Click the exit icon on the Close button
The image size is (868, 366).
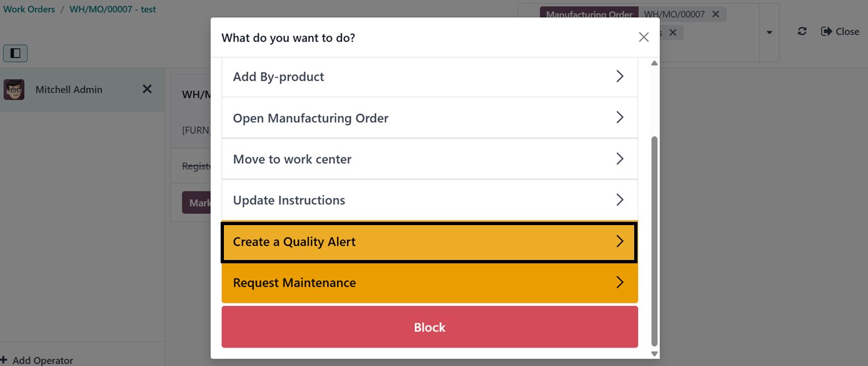827,32
